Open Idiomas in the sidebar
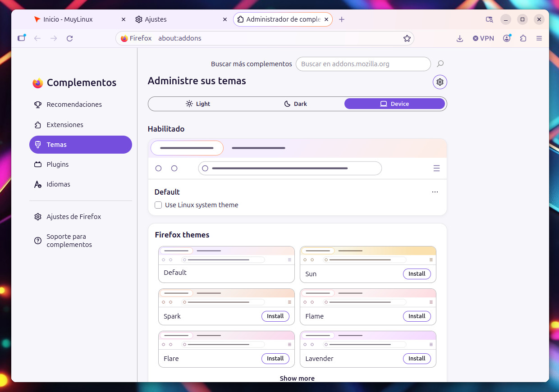Viewport: 559px width, 392px height. 81,184
